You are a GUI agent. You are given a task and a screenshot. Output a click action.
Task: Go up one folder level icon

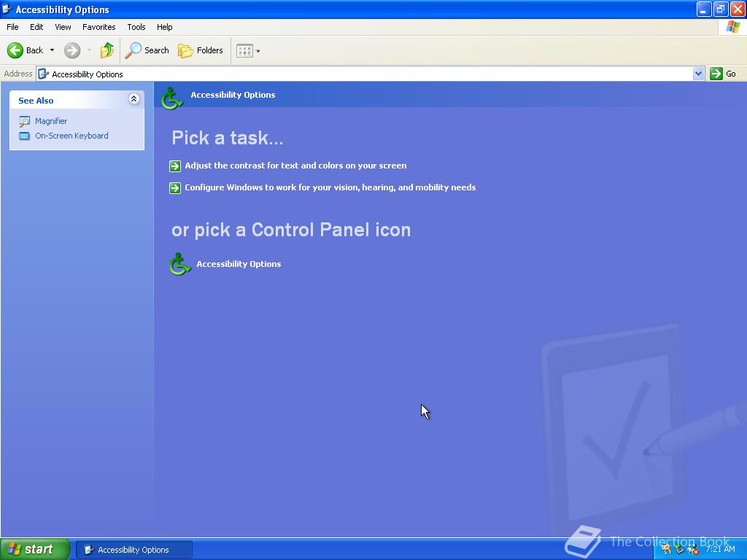(x=107, y=50)
